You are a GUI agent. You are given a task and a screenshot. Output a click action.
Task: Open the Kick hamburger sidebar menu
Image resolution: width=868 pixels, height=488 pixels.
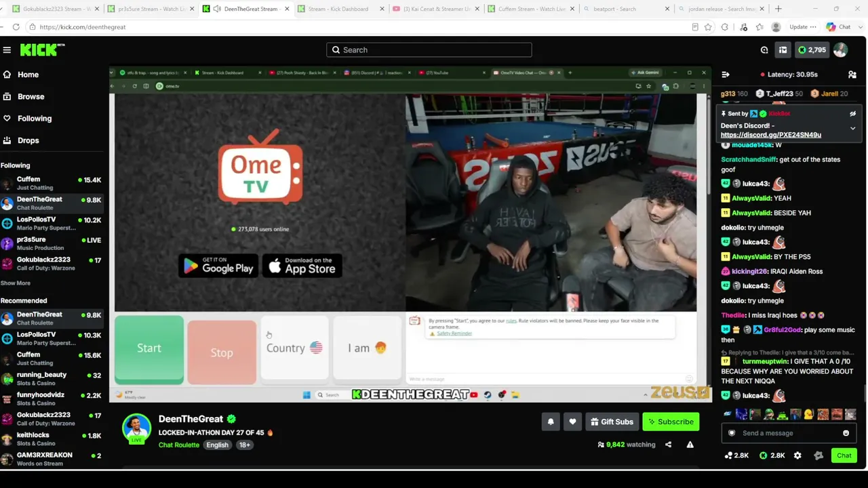pyautogui.click(x=7, y=50)
